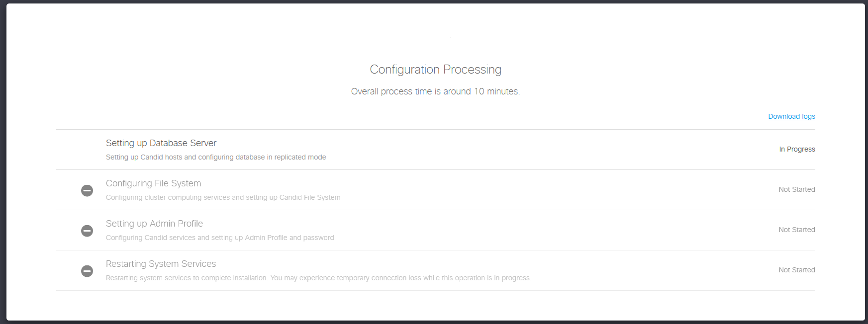Click the In Progress status label
This screenshot has height=324, width=868.
pos(797,149)
